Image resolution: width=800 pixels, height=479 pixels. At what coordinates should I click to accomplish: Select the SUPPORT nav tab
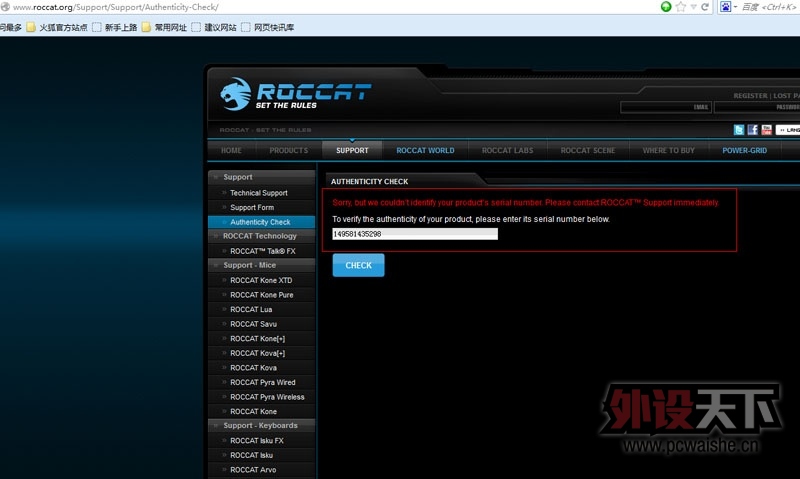(x=352, y=150)
